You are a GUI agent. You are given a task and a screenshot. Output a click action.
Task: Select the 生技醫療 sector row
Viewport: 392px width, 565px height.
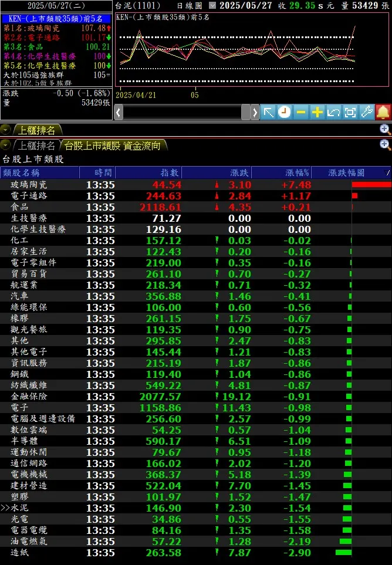196,218
